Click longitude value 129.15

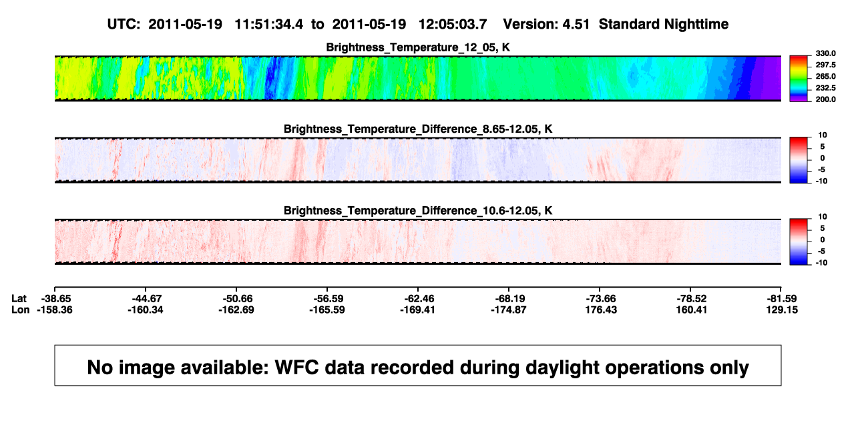(x=781, y=310)
